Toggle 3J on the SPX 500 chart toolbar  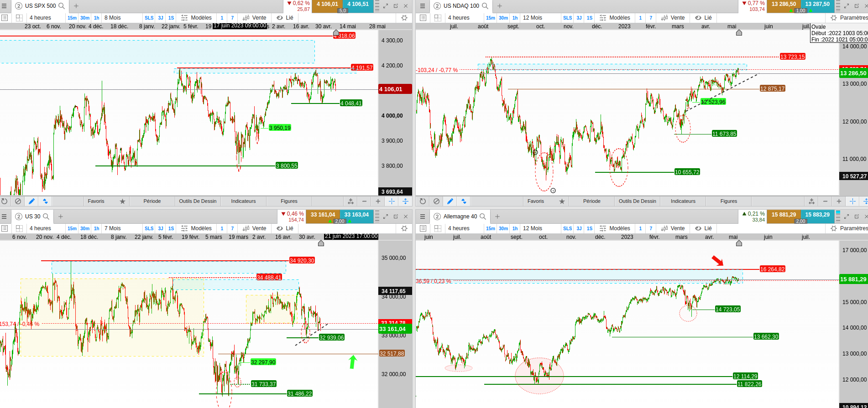tap(161, 18)
